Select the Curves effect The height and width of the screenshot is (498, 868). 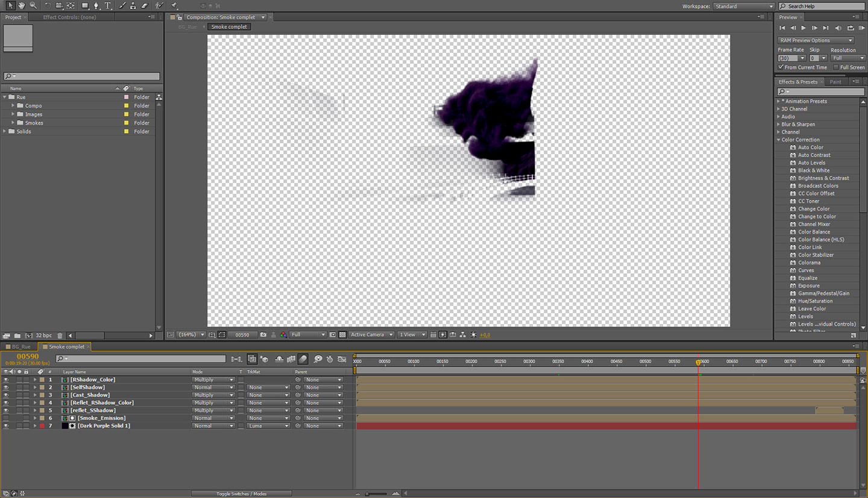click(x=806, y=270)
